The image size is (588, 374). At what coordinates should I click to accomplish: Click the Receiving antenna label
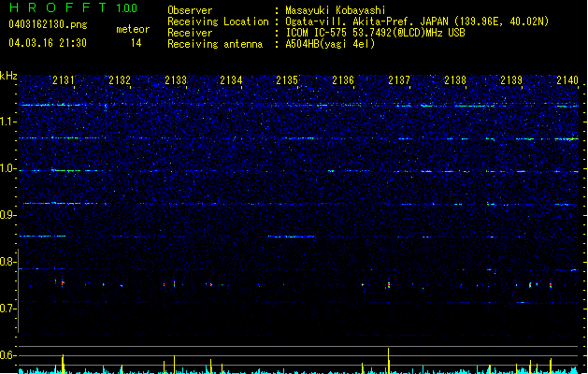pos(215,44)
